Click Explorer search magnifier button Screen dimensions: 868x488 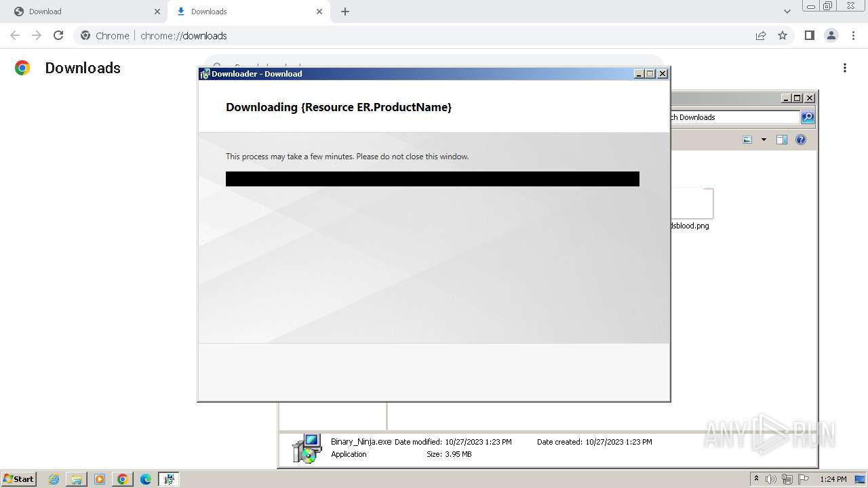808,117
